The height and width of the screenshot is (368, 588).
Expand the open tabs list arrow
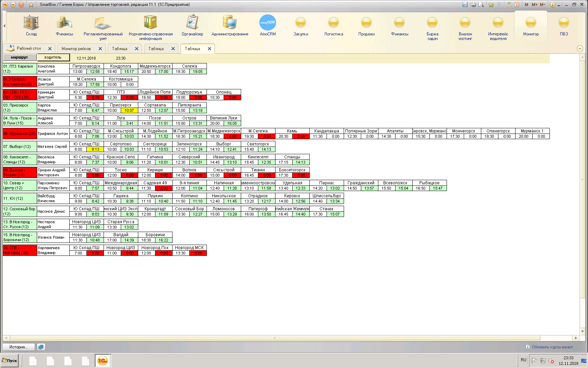(580, 49)
